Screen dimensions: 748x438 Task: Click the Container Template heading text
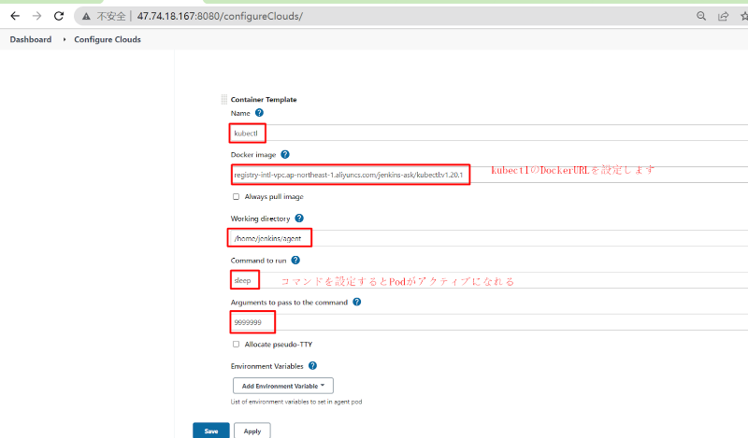pyautogui.click(x=264, y=99)
